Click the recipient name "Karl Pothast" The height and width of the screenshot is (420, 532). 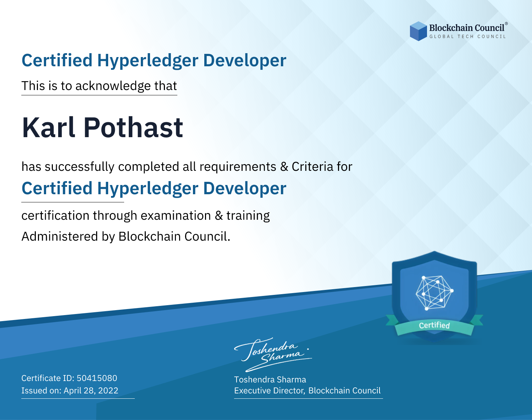click(102, 127)
